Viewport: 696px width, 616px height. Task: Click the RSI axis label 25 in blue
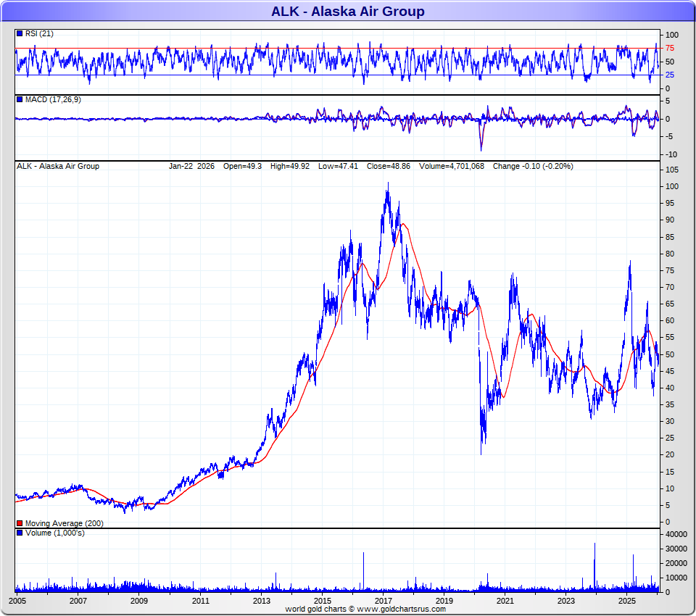(x=669, y=75)
